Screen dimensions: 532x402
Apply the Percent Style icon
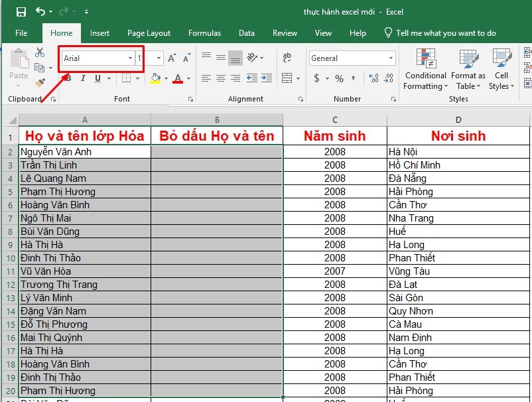pyautogui.click(x=340, y=78)
